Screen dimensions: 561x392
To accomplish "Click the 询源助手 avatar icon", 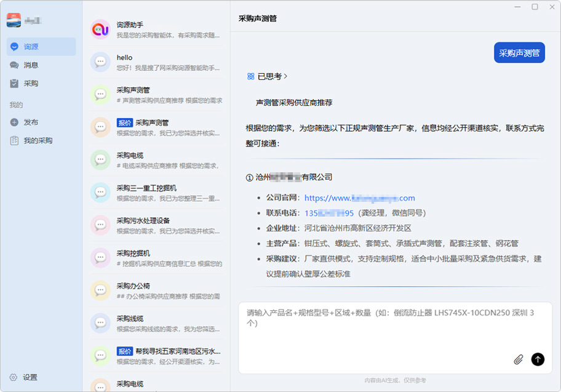I will pos(100,29).
